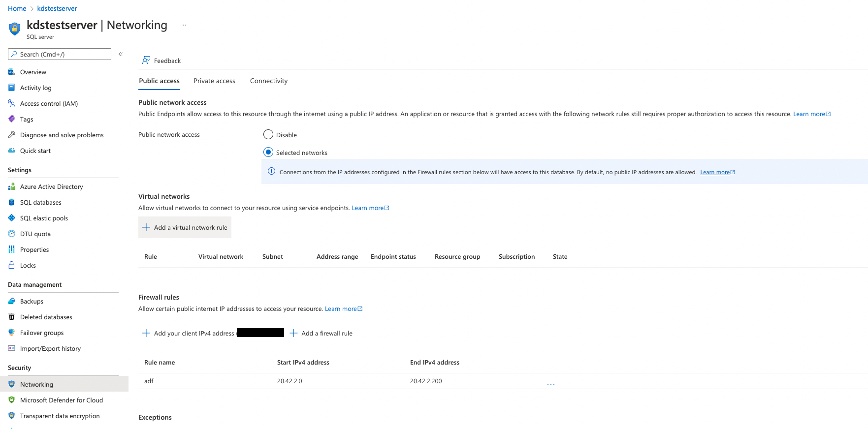Click the DTU quota icon
This screenshot has height=429, width=868.
[11, 234]
